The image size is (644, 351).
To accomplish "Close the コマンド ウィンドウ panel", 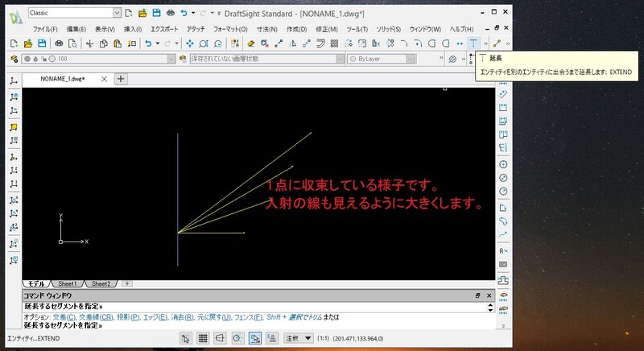I will [x=489, y=295].
